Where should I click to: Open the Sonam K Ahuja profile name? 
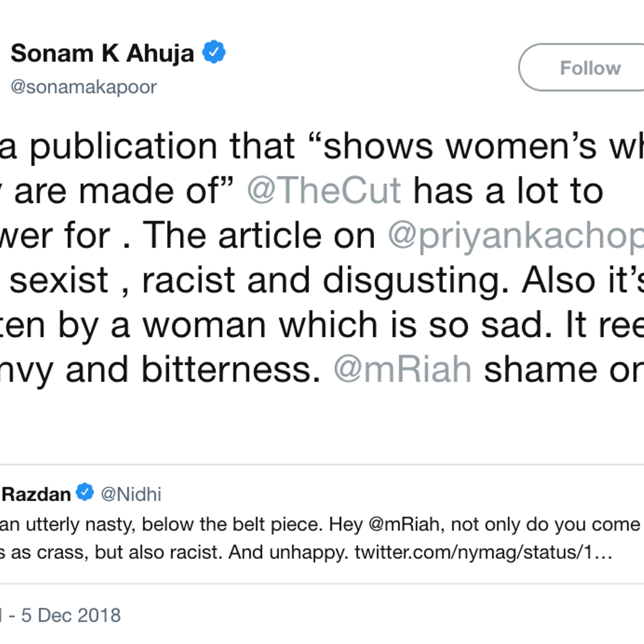point(102,53)
